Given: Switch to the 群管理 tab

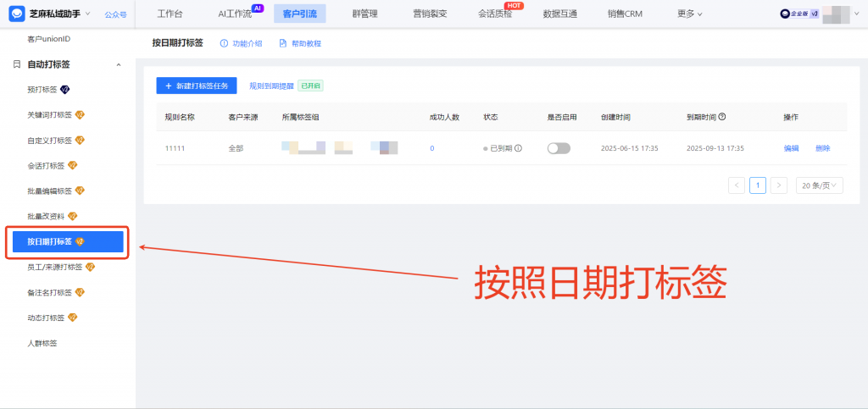Looking at the screenshot, I should [364, 14].
